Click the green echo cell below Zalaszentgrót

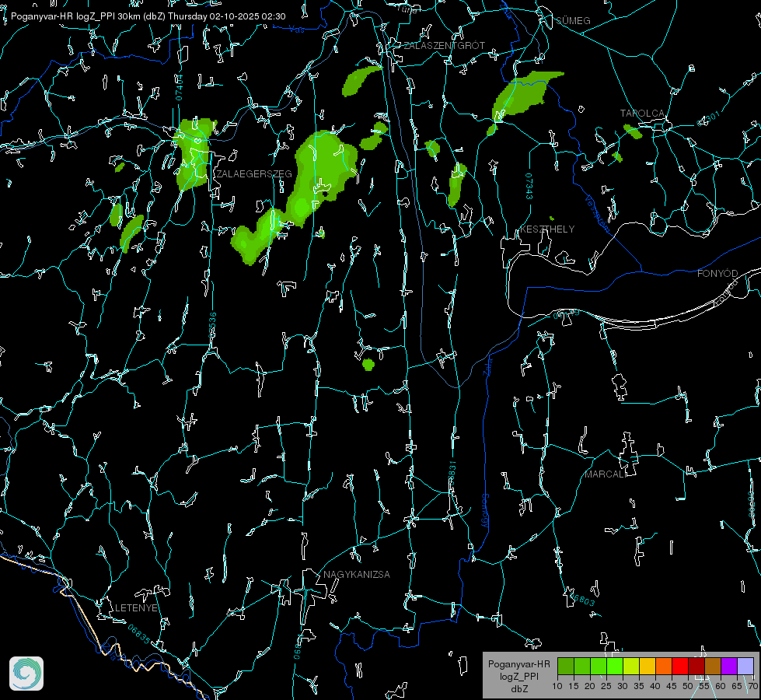[x=360, y=81]
